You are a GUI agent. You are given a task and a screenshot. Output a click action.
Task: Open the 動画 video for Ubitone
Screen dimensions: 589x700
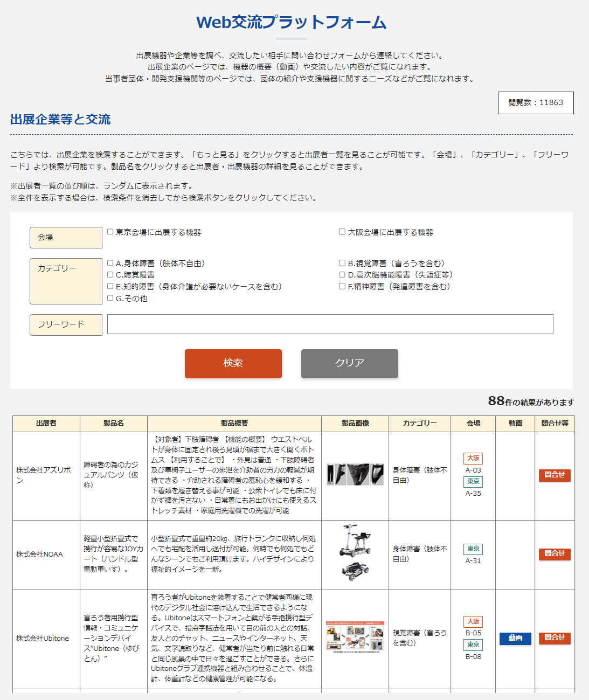(x=515, y=639)
